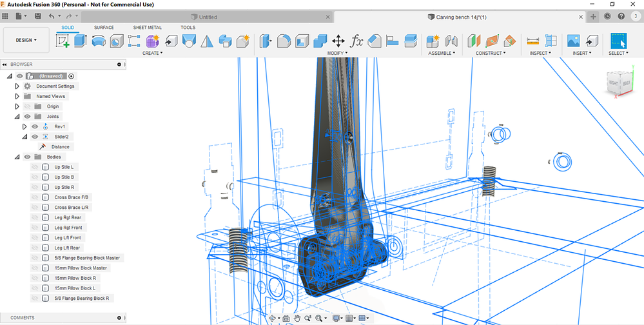
Task: Show the Origin folder
Action: [x=28, y=106]
